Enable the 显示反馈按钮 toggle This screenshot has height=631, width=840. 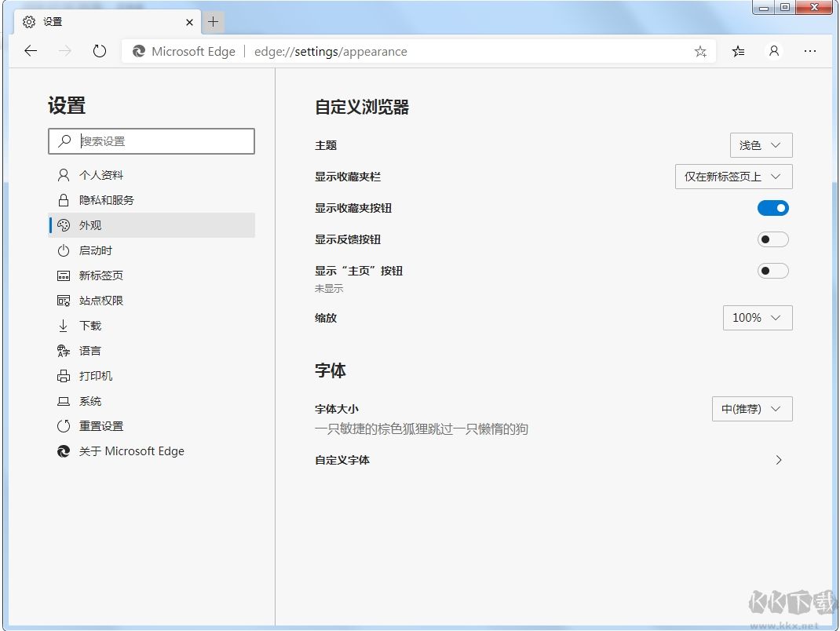772,239
